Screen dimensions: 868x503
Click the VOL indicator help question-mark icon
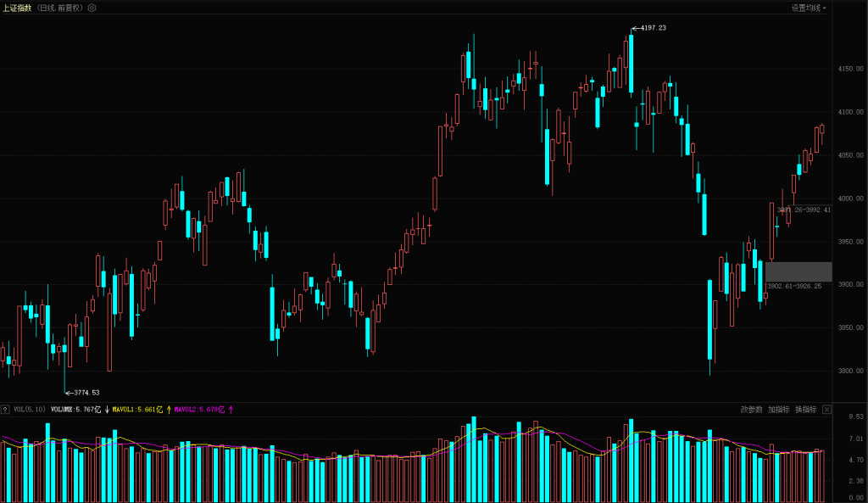coord(5,410)
